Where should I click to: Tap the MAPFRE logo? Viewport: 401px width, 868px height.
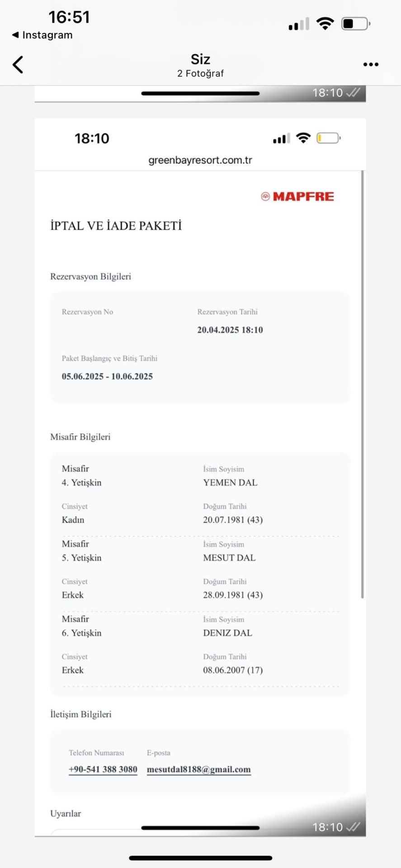297,196
